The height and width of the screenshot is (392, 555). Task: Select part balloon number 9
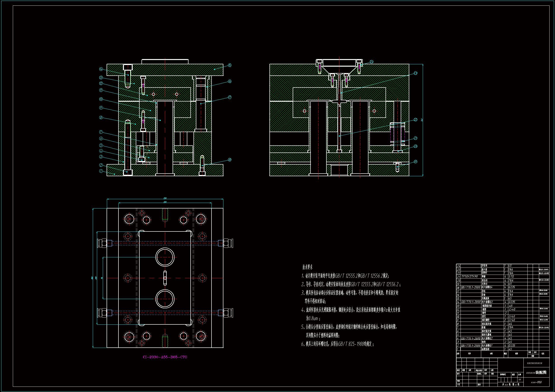pos(101,108)
